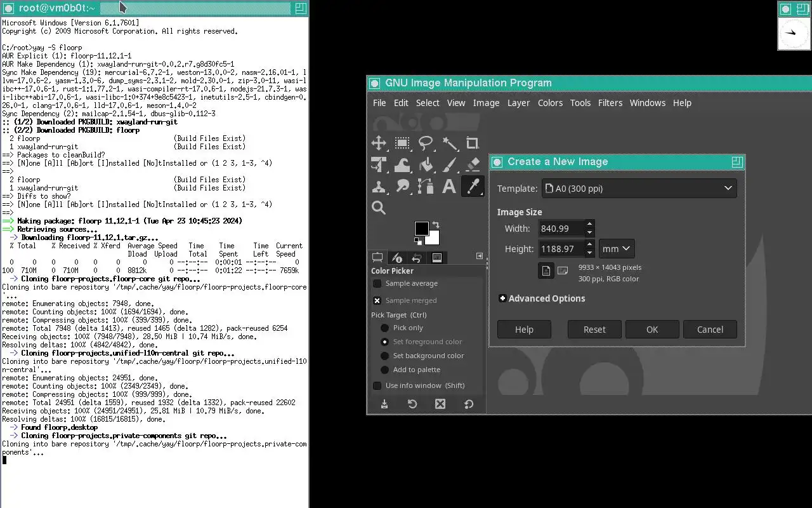Open the Windows menu in GIMP
812x508 pixels.
(647, 103)
